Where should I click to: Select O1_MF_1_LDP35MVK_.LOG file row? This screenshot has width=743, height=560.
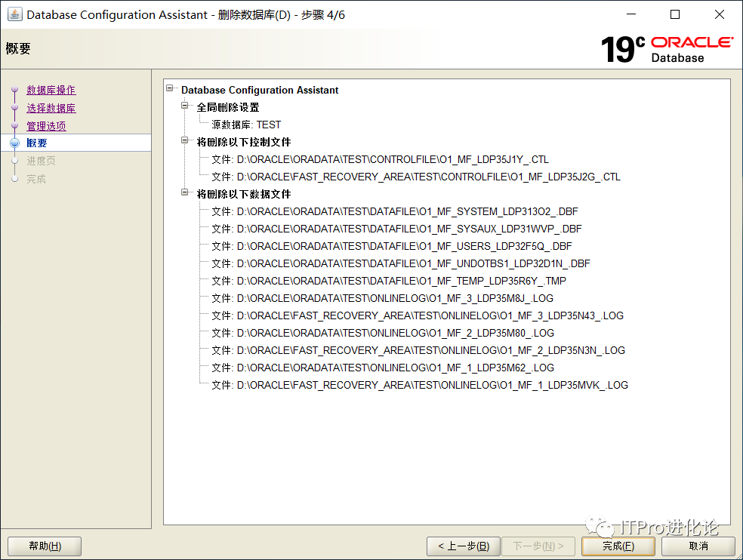pos(420,385)
